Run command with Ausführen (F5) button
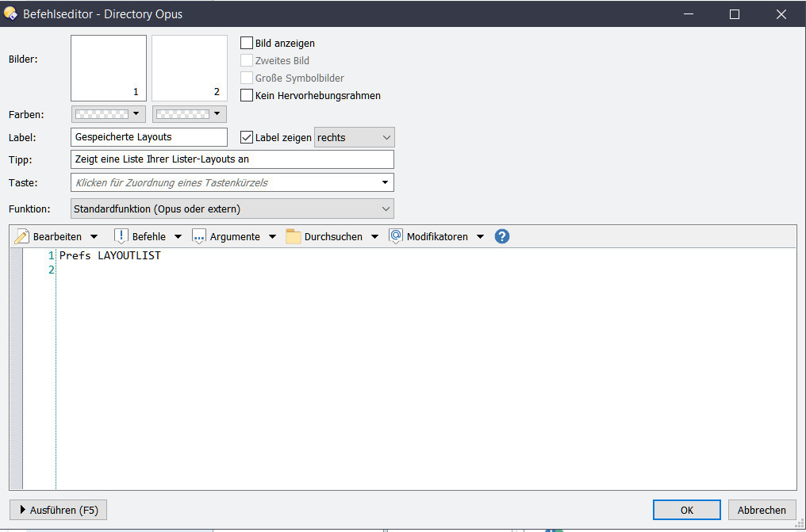The image size is (806, 532). pyautogui.click(x=58, y=510)
